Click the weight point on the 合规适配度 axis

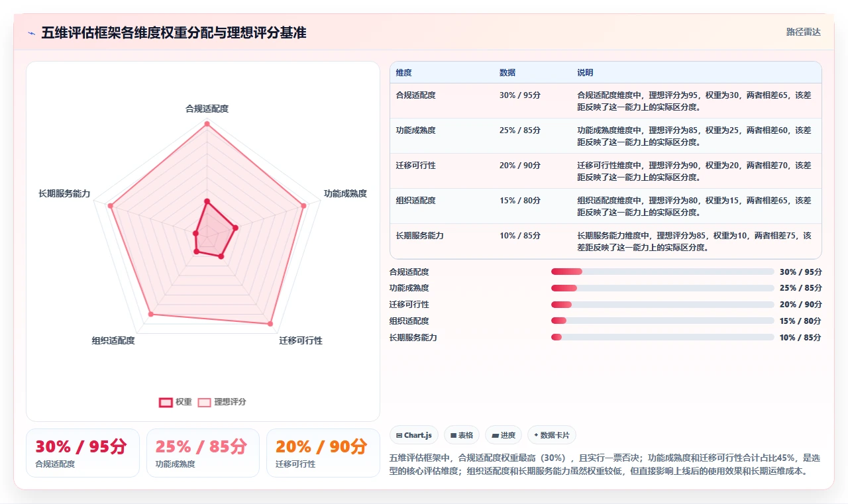[x=207, y=201]
